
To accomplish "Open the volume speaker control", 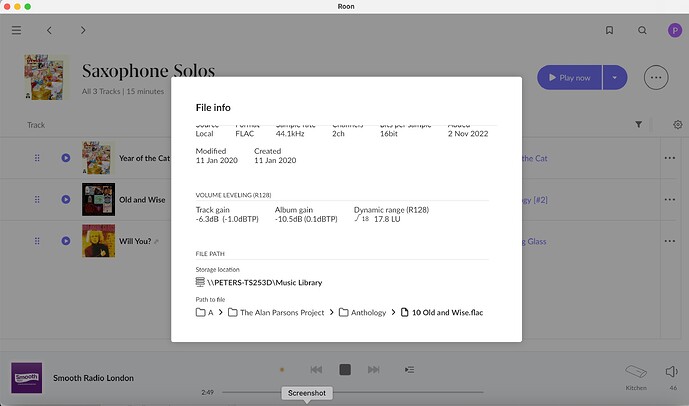I will (x=671, y=372).
